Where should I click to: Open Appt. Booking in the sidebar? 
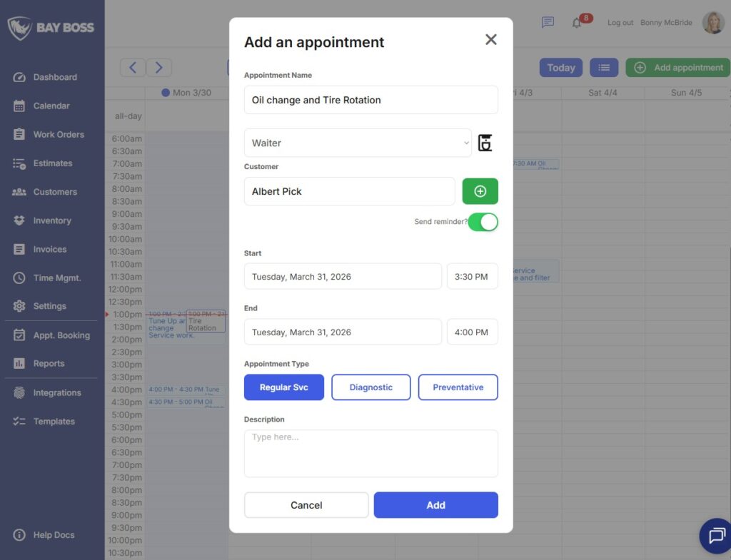click(61, 335)
